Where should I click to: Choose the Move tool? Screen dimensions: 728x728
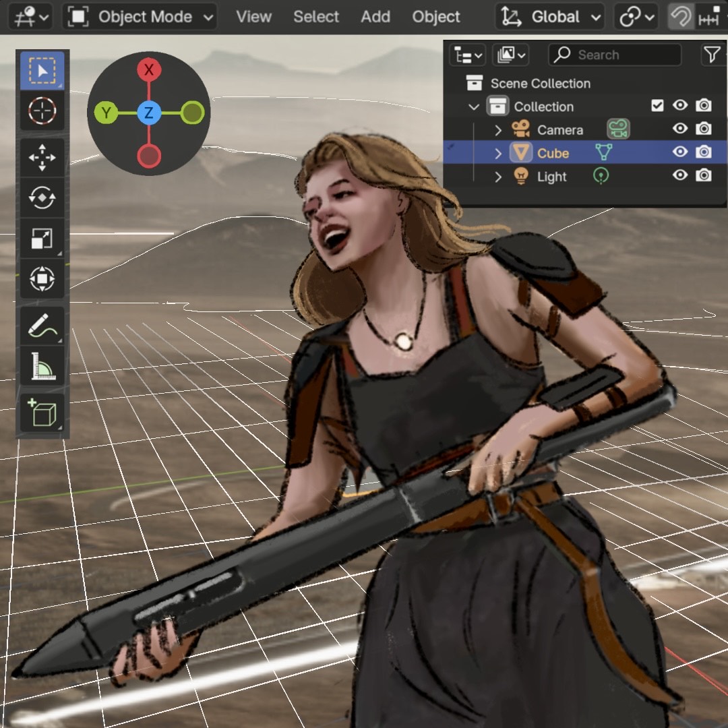tap(42, 158)
